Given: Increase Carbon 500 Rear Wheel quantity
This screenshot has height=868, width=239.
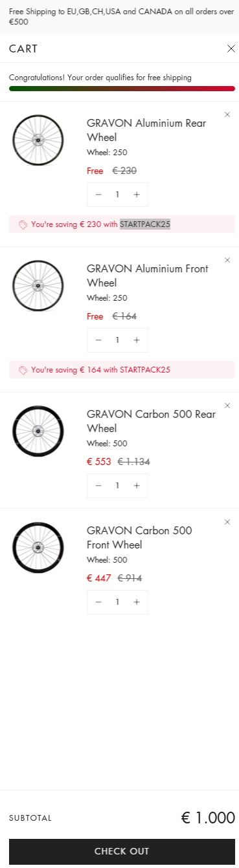Looking at the screenshot, I should 137,486.
